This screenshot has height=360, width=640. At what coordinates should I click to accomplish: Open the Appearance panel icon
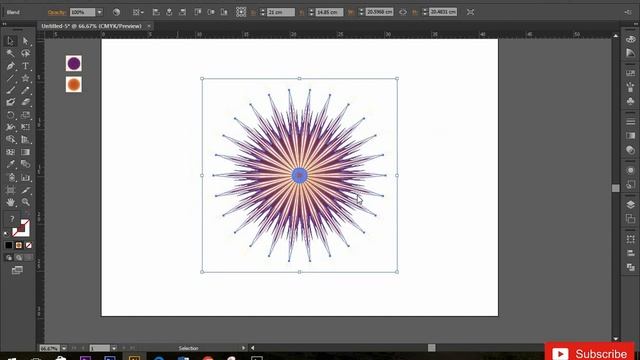point(630,170)
